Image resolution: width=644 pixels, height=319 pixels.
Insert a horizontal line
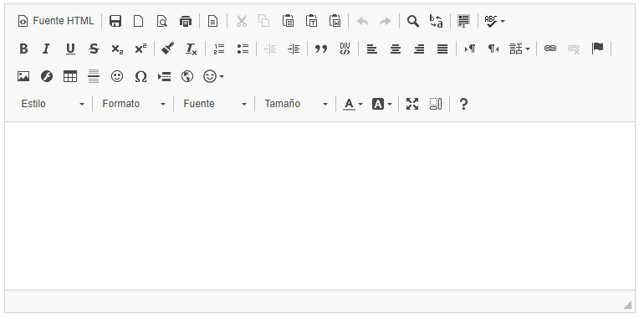[x=94, y=76]
